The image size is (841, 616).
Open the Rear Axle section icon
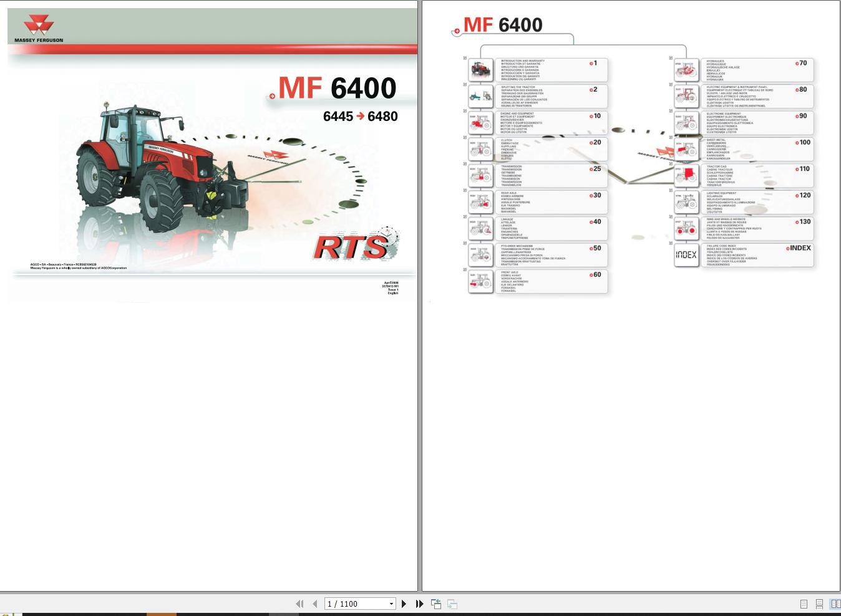[x=480, y=202]
